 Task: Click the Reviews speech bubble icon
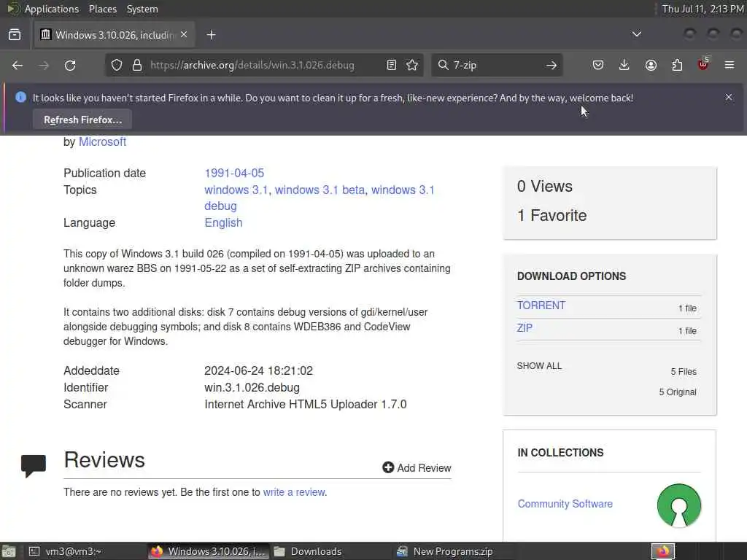34,466
